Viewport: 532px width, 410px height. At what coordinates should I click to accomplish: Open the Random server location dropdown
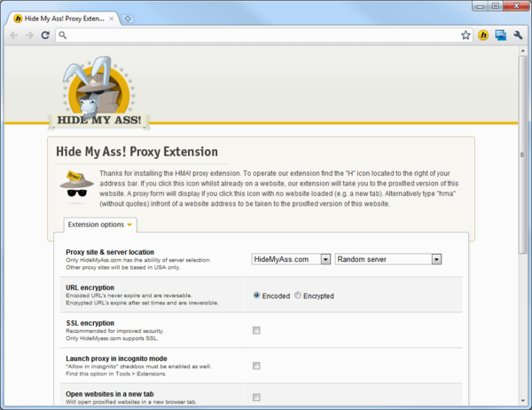pyautogui.click(x=387, y=259)
